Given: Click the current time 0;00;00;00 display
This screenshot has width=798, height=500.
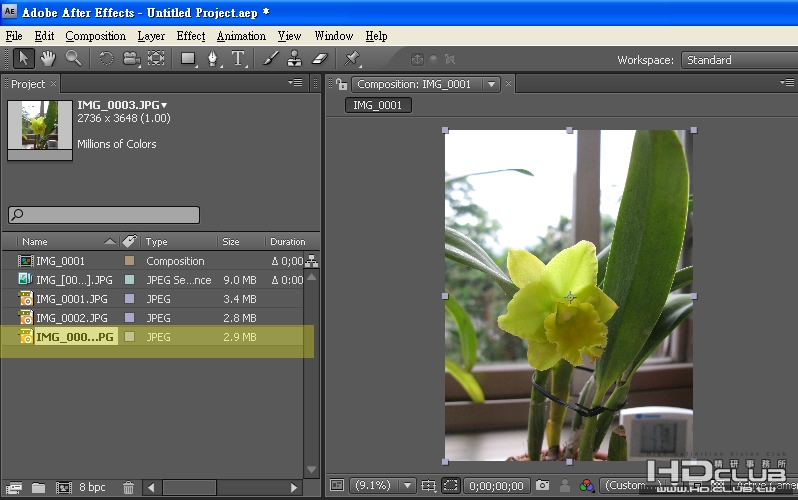Looking at the screenshot, I should (496, 486).
